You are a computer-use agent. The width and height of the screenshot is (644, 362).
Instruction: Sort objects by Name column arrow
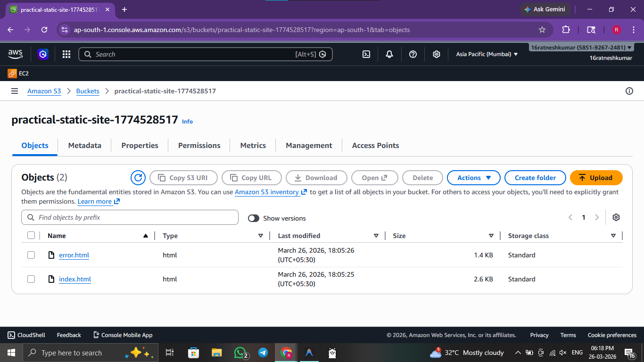[x=146, y=236]
